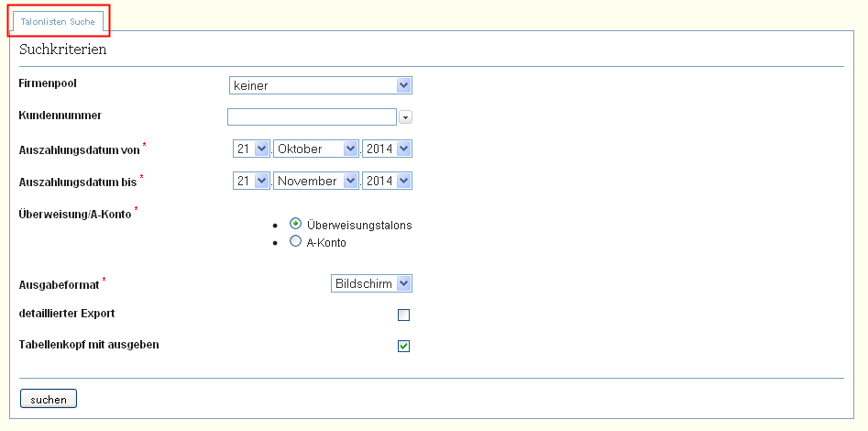The height and width of the screenshot is (431, 868).
Task: Click the Auszahlungsdatum von label
Action: pos(79,150)
